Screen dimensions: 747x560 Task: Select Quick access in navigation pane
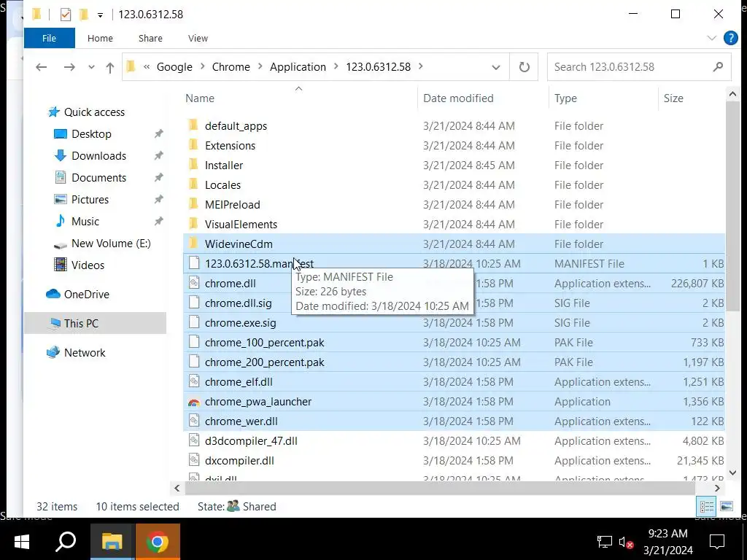click(x=94, y=112)
